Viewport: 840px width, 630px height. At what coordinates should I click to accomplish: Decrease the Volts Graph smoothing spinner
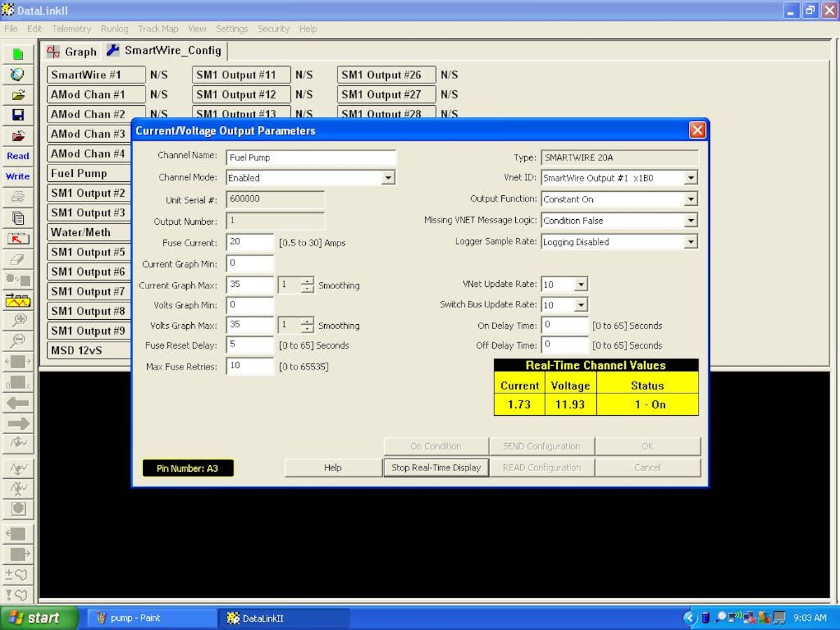click(307, 330)
